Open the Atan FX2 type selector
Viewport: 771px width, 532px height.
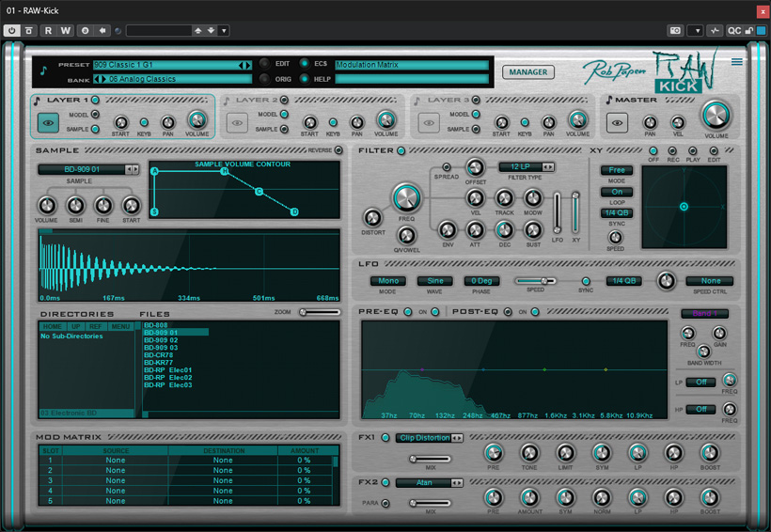(x=429, y=483)
